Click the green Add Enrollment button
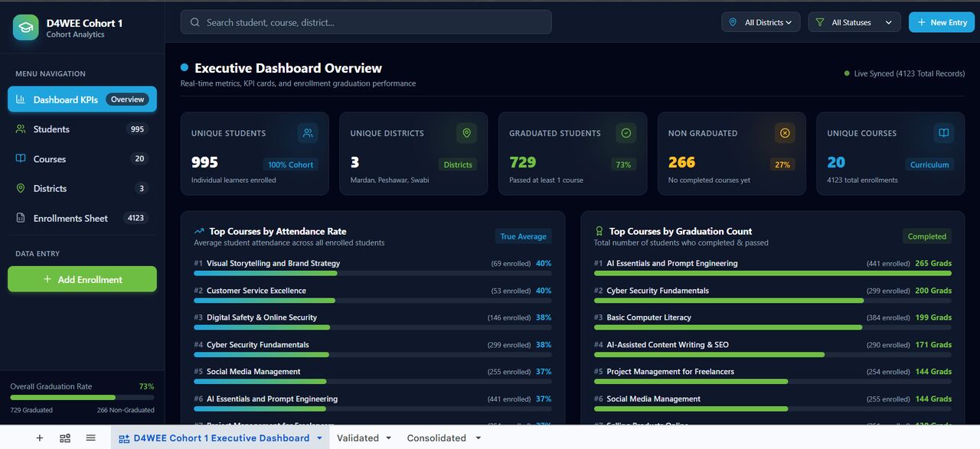980x449 pixels. pyautogui.click(x=83, y=279)
